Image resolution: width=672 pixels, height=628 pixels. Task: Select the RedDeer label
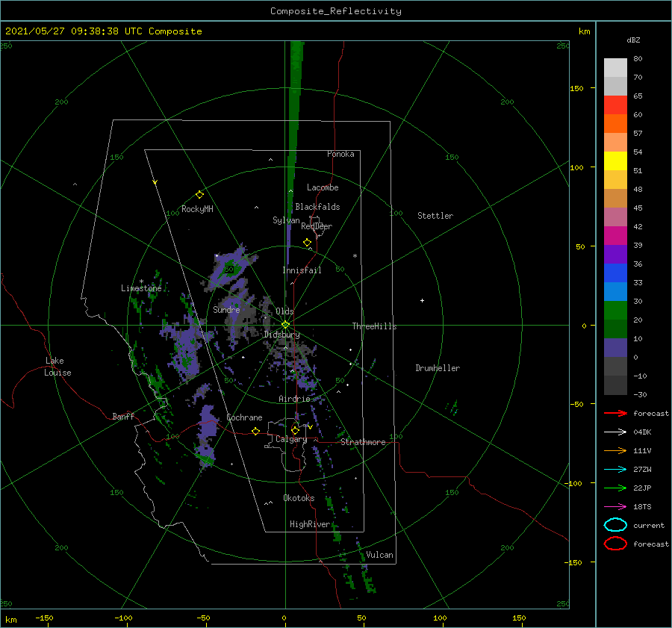point(317,226)
